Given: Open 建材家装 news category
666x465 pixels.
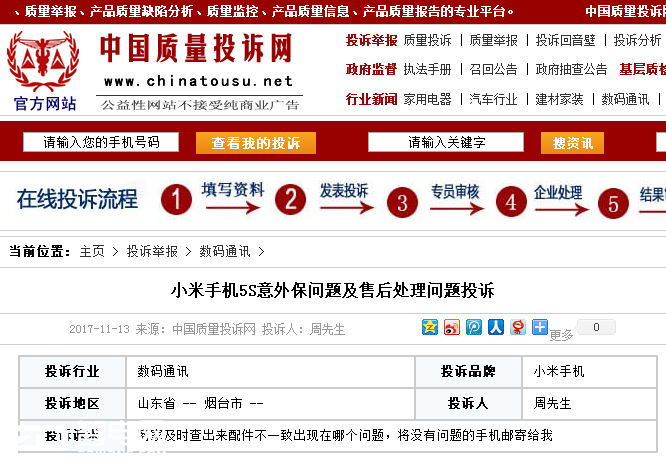Looking at the screenshot, I should [x=559, y=99].
